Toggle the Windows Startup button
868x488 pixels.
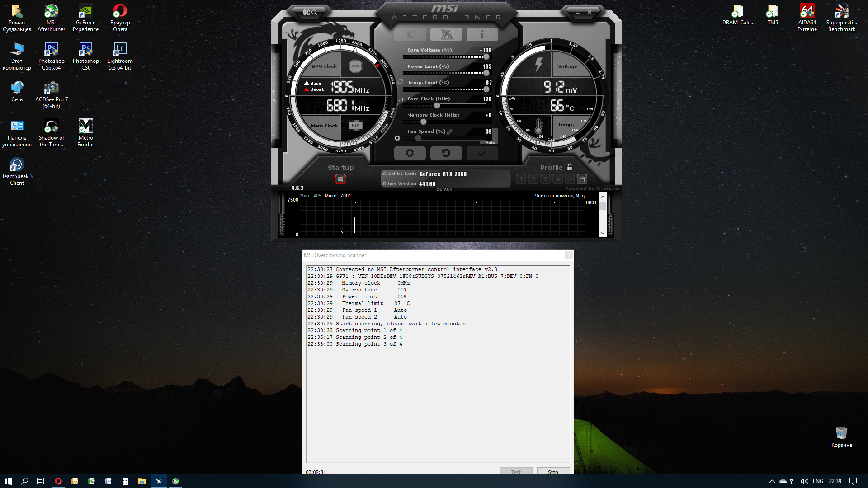point(340,179)
